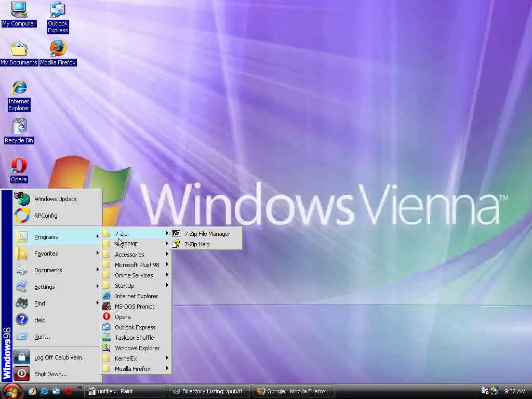Switch to Google - Mozilla Firefox taskbar button
Screen dimensions: 532x399
click(x=294, y=391)
